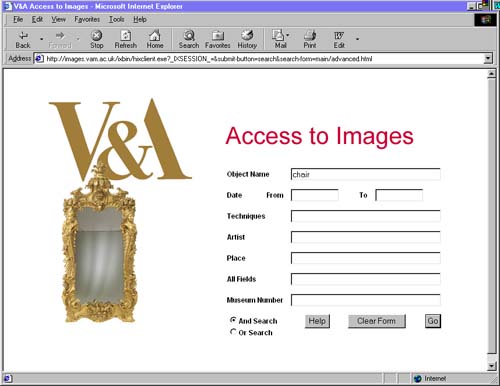Image resolution: width=500 pixels, height=386 pixels.
Task: Open the Forward button history arrow
Action: [78, 39]
